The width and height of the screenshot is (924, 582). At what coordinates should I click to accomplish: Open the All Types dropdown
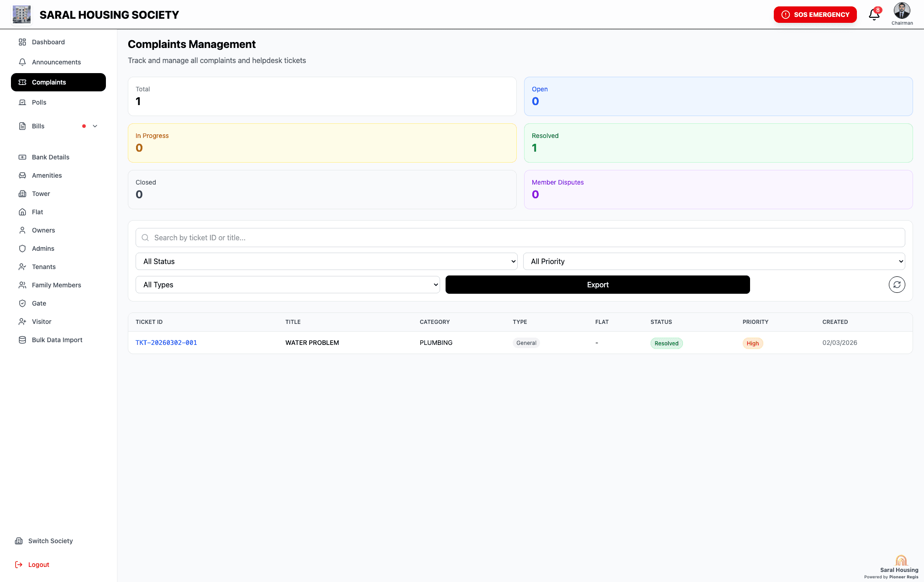[288, 285]
